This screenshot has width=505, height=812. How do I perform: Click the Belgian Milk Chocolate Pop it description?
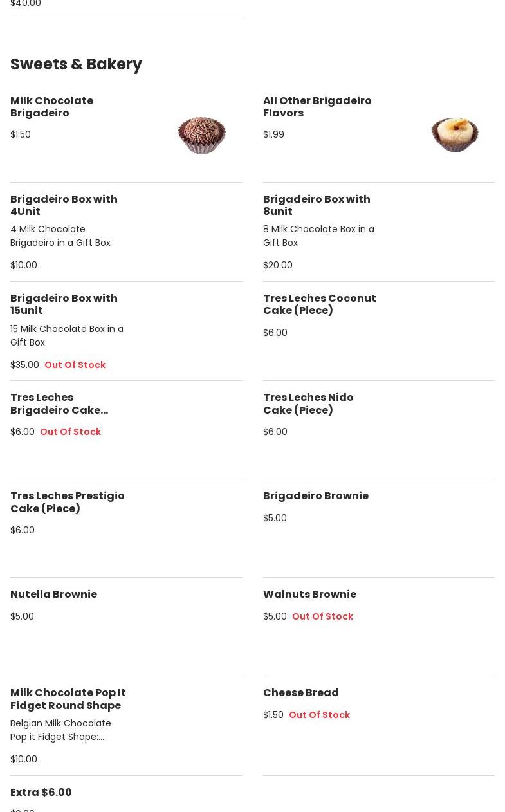(x=60, y=730)
